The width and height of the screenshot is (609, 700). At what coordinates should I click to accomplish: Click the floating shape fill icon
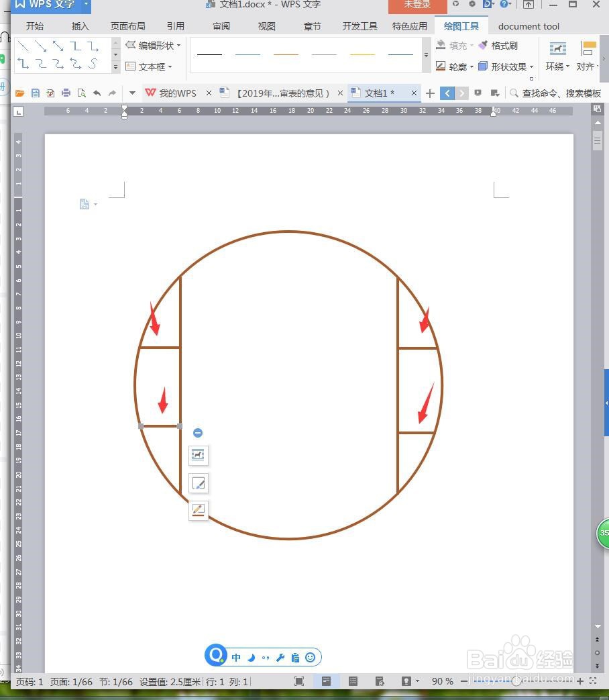pyautogui.click(x=198, y=483)
